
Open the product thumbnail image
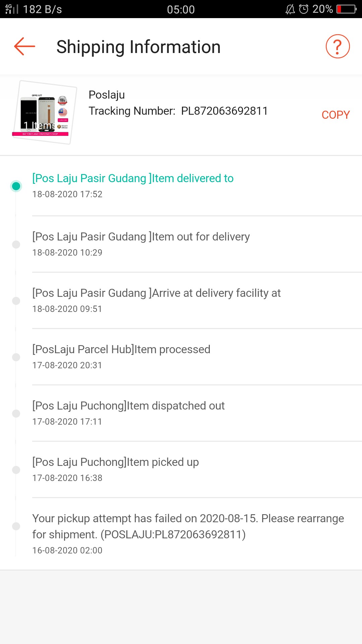click(x=44, y=113)
